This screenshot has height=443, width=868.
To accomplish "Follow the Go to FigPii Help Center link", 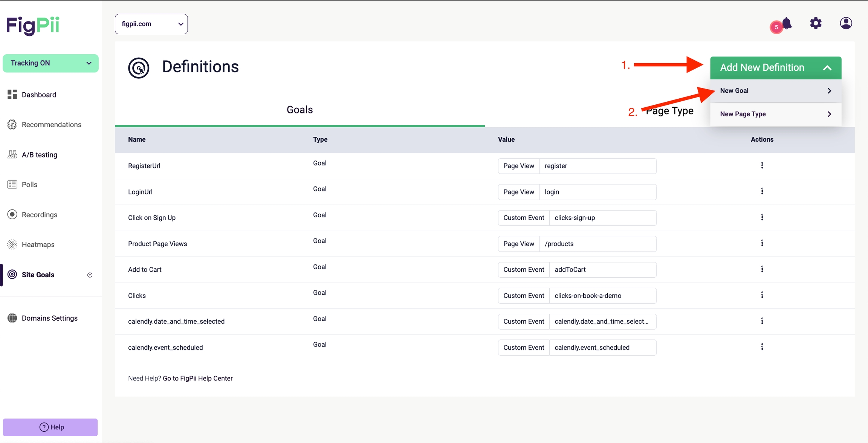I will 197,378.
